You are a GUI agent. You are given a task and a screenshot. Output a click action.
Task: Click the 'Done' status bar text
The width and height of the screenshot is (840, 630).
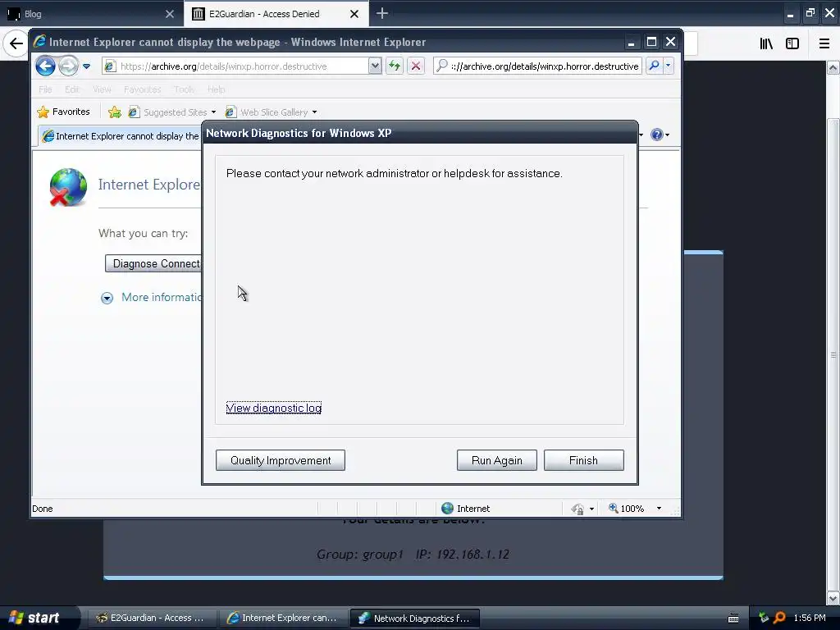click(x=43, y=509)
